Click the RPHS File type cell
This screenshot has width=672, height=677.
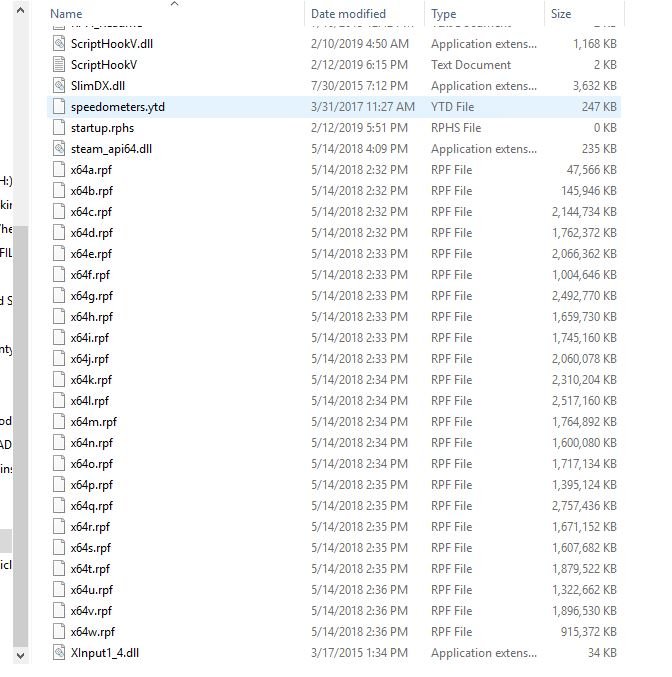[x=456, y=128]
